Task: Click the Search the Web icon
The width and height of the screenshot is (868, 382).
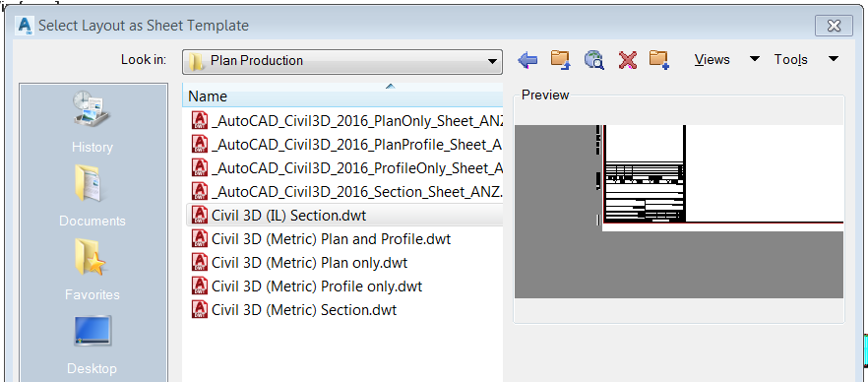Action: [x=593, y=60]
